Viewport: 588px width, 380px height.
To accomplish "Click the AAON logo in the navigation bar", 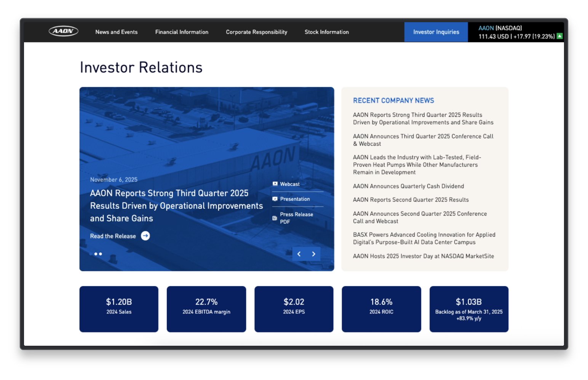I will 63,32.
